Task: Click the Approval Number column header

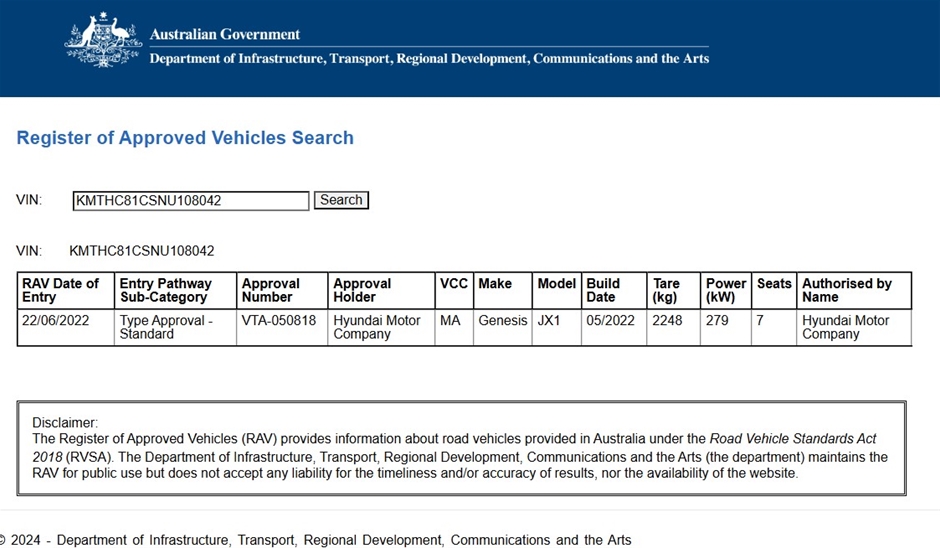Action: (271, 290)
